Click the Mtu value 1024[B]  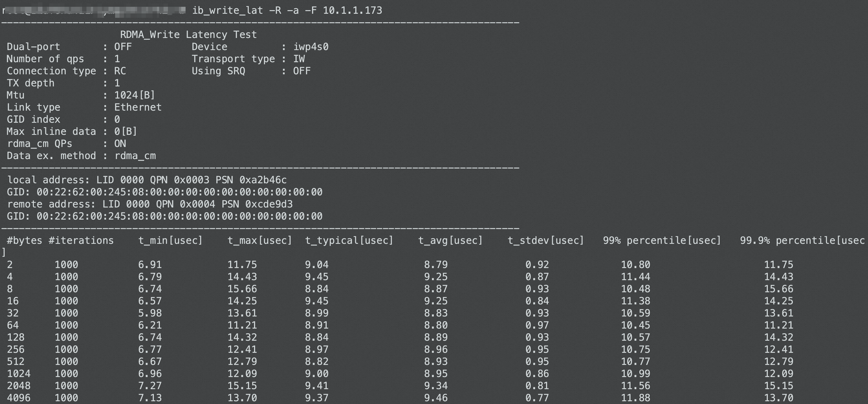click(135, 95)
